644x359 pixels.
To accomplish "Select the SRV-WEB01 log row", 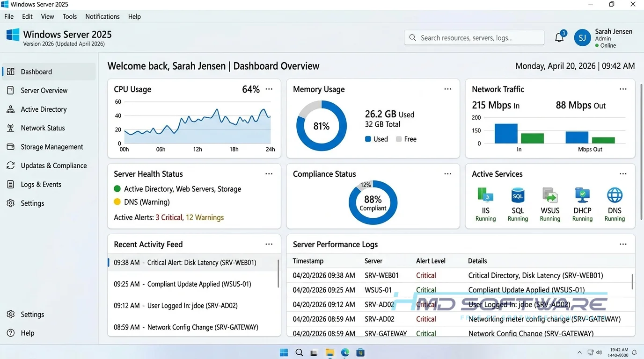I will (x=461, y=275).
